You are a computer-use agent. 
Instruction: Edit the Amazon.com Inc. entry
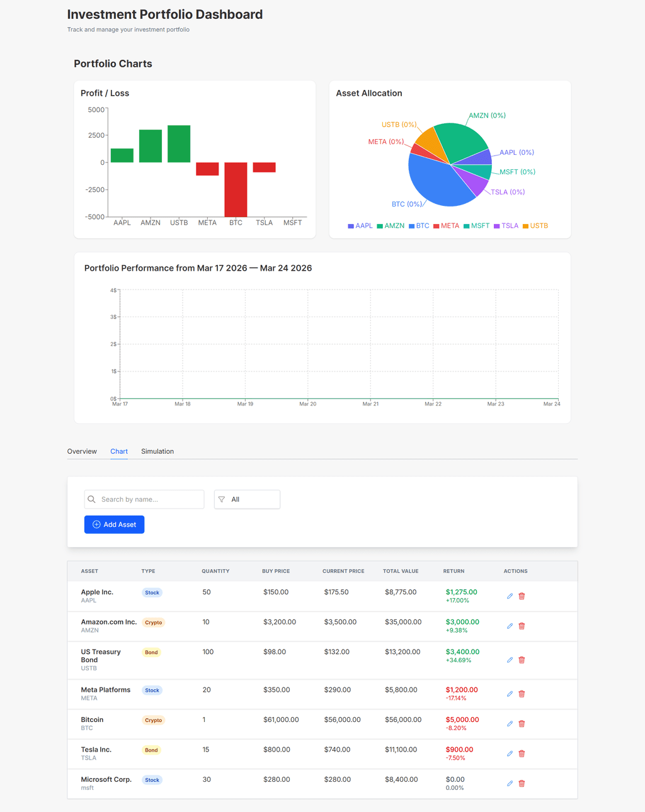pyautogui.click(x=510, y=626)
